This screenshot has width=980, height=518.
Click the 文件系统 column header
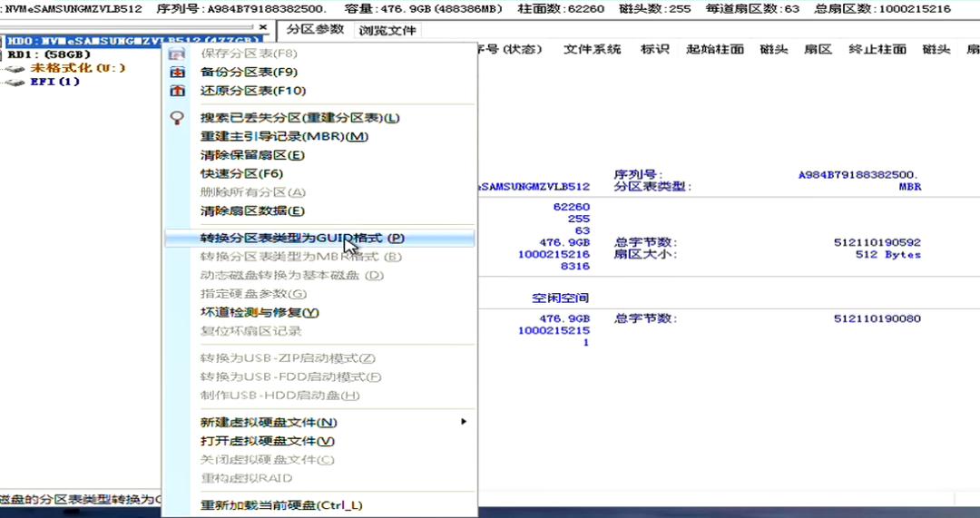[592, 49]
